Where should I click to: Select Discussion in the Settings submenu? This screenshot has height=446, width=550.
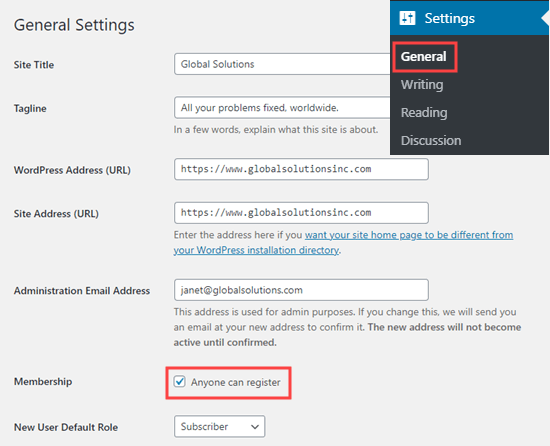click(431, 141)
